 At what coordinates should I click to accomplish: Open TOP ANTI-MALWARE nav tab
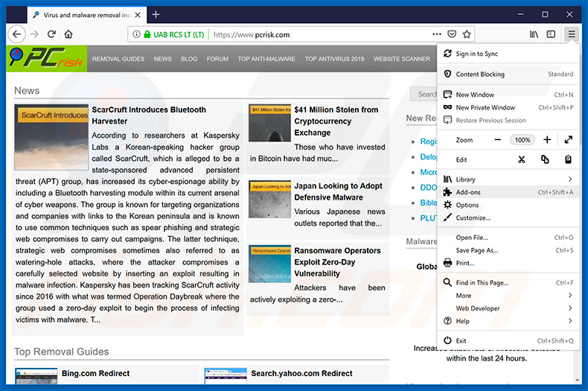(266, 59)
